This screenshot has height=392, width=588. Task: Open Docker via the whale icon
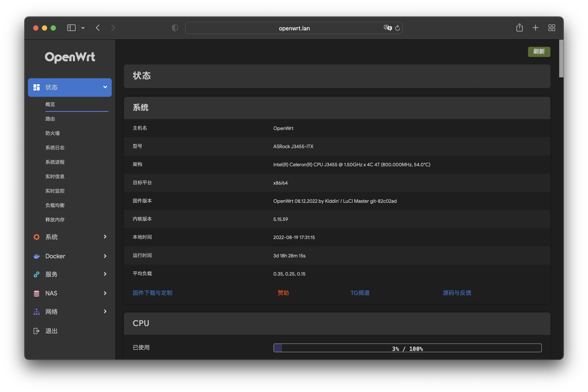click(x=36, y=256)
